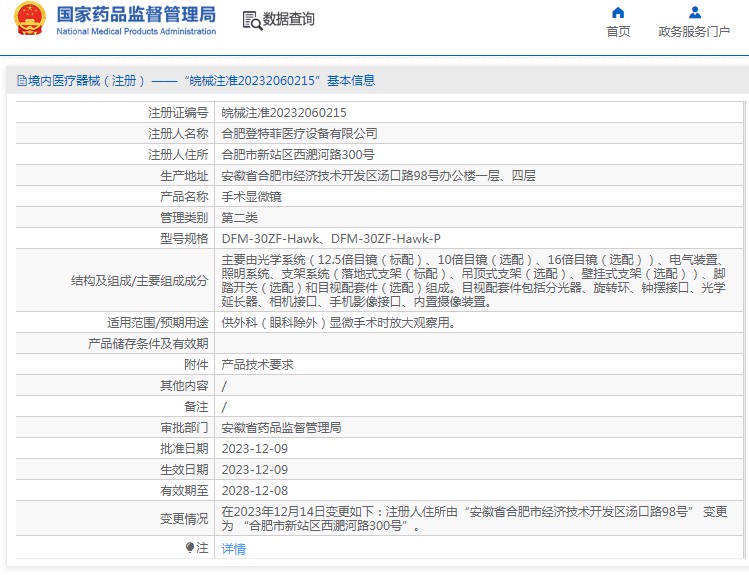Click the 管理类别 value 第二类
The height and width of the screenshot is (575, 749).
(239, 218)
